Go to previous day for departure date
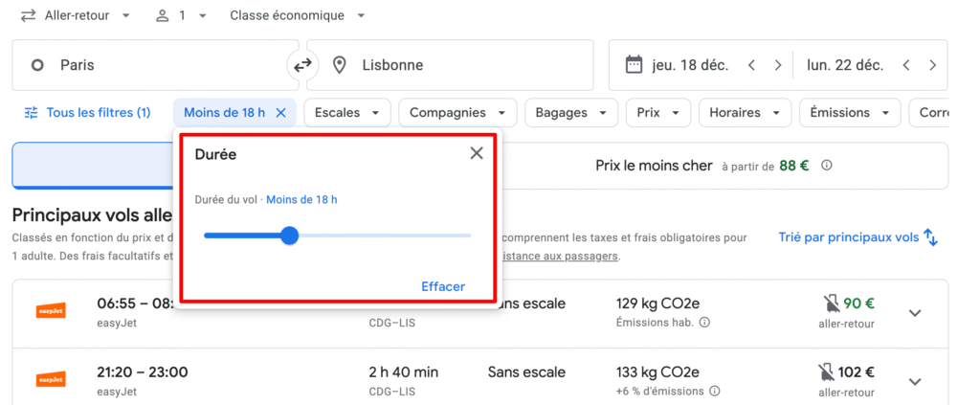This screenshot has height=405, width=980. pyautogui.click(x=752, y=65)
